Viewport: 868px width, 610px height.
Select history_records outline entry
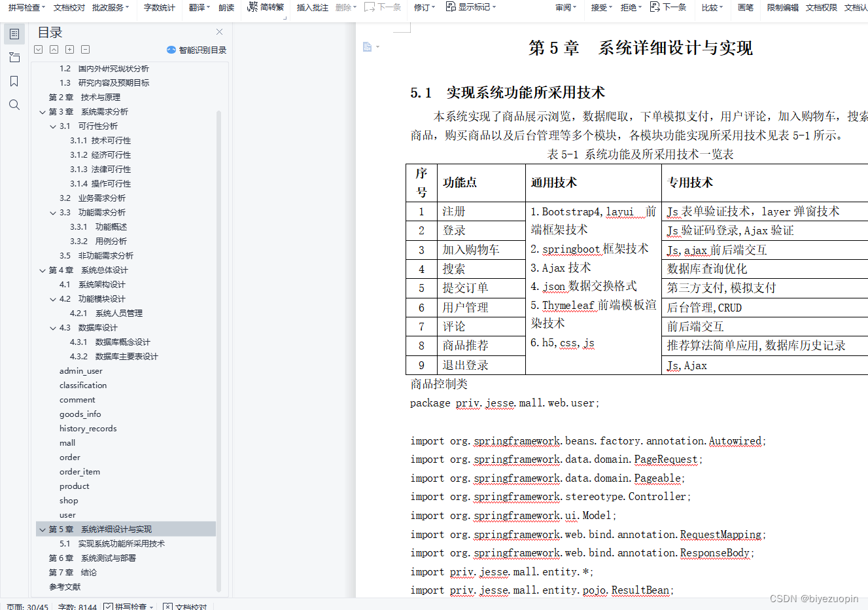coord(88,429)
